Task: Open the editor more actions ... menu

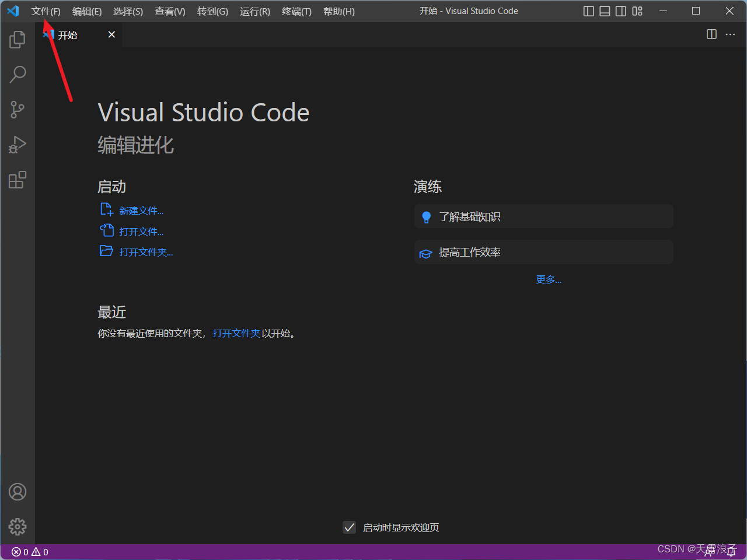Action: pos(730,34)
